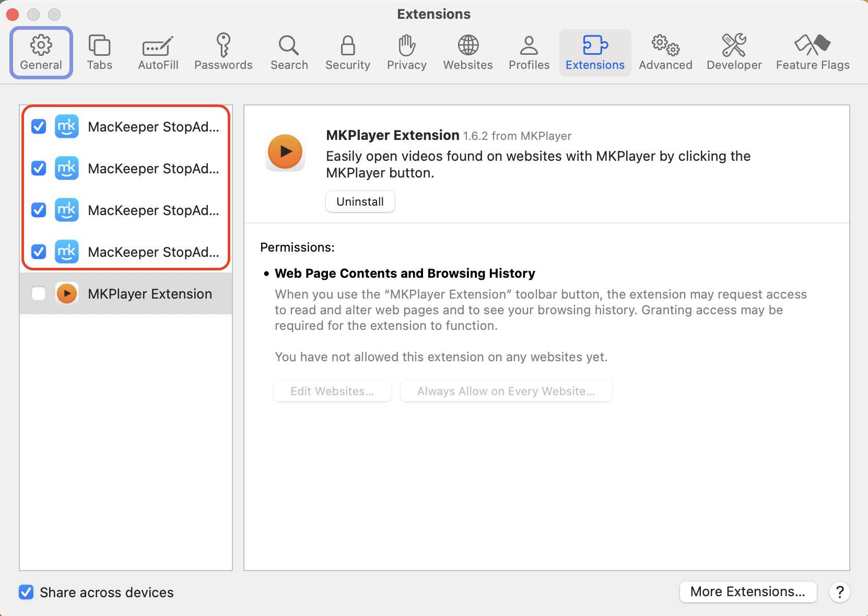Click the first MacKeeper mk icon

coord(67,126)
